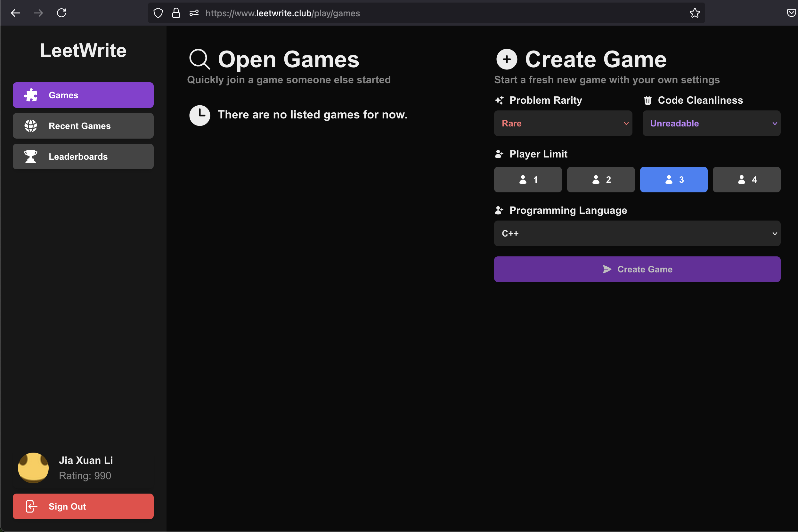Select player limit 2
The width and height of the screenshot is (798, 532).
click(600, 180)
